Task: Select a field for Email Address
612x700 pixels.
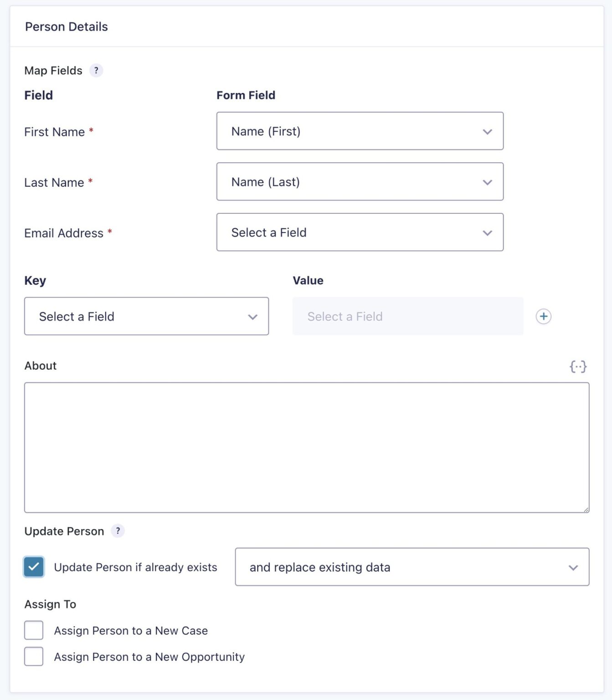Action: coord(360,232)
